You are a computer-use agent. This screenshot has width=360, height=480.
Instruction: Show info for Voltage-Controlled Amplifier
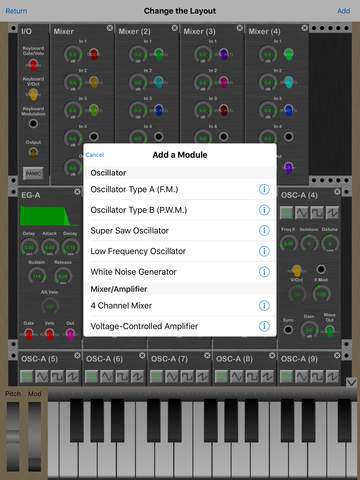point(264,326)
